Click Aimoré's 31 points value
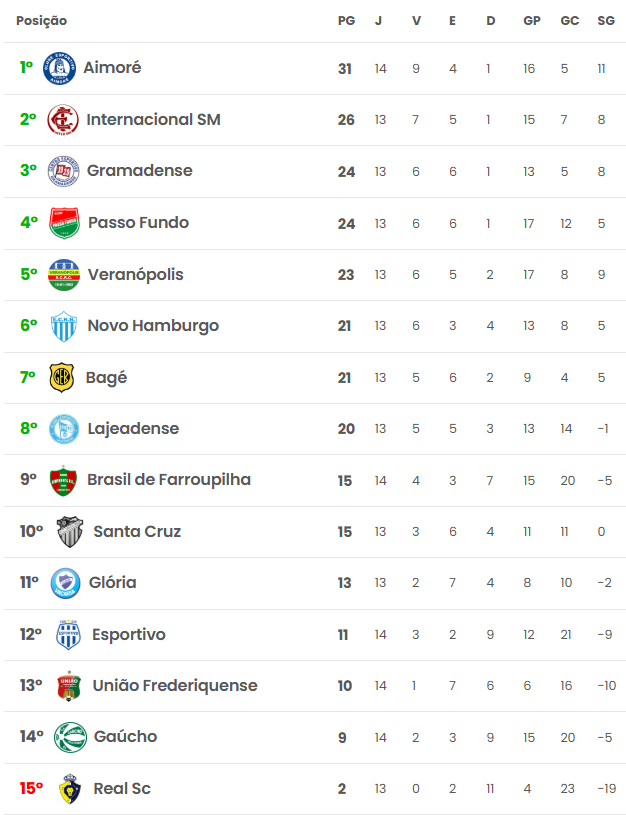This screenshot has height=815, width=626. click(x=345, y=69)
